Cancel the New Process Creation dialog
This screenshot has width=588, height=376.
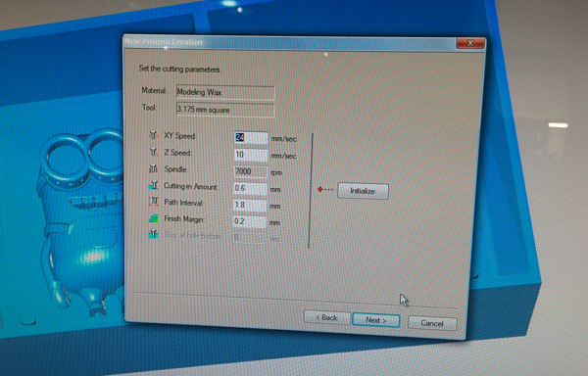coord(432,323)
